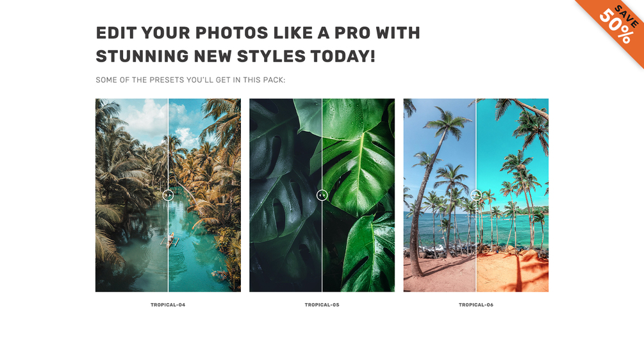Click the TROPICAL-05 comparison slider handle
The width and height of the screenshot is (644, 362).
[322, 195]
